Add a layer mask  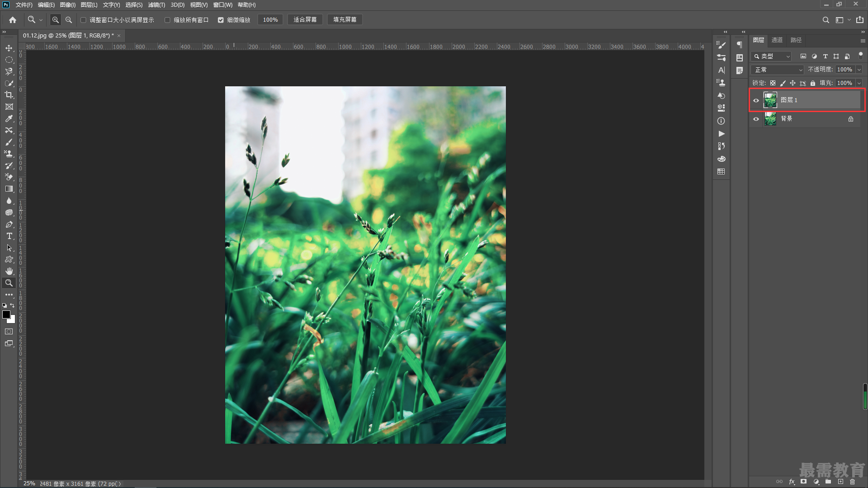tap(803, 482)
